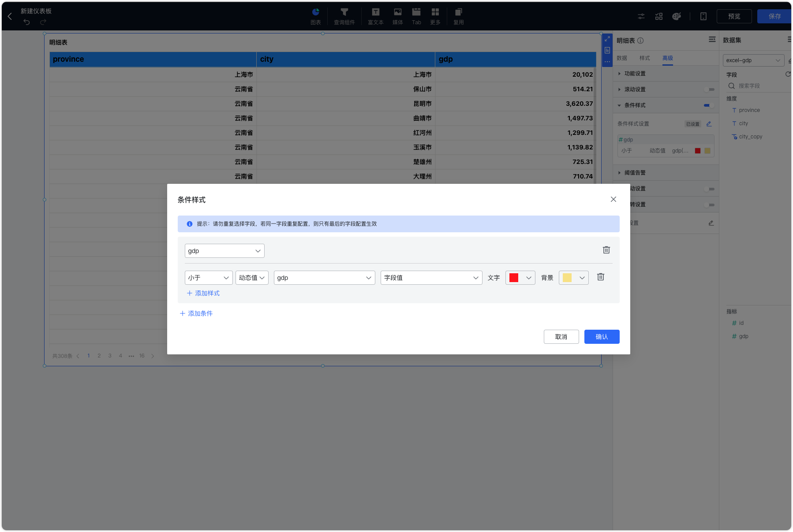Screen dimensions: 793x532
Task: Click the 取消 button
Action: pyautogui.click(x=561, y=337)
